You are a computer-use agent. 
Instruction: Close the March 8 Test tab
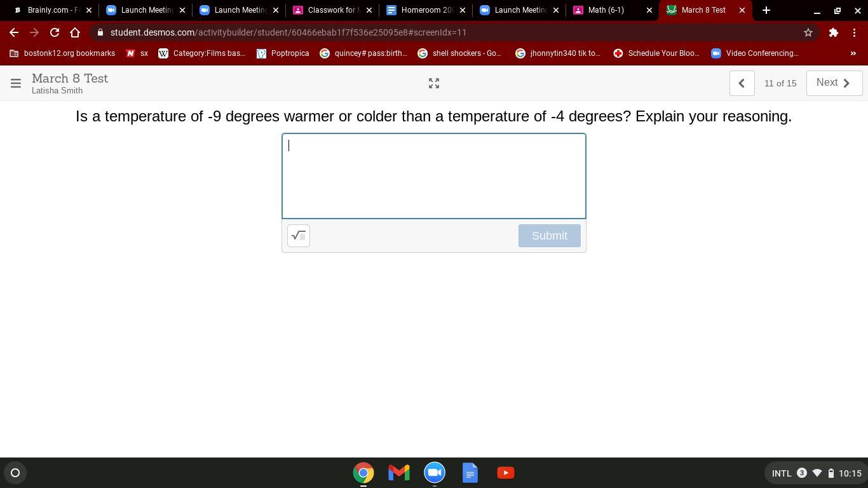tap(742, 10)
